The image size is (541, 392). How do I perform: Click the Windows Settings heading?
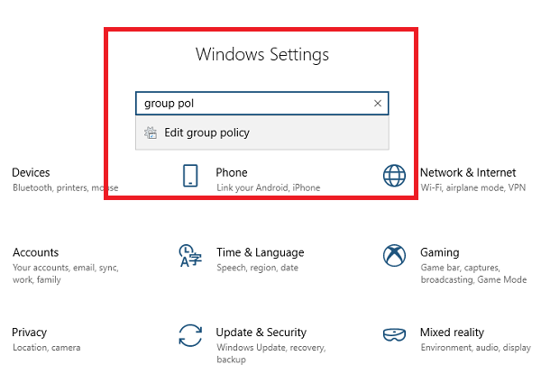pos(262,55)
